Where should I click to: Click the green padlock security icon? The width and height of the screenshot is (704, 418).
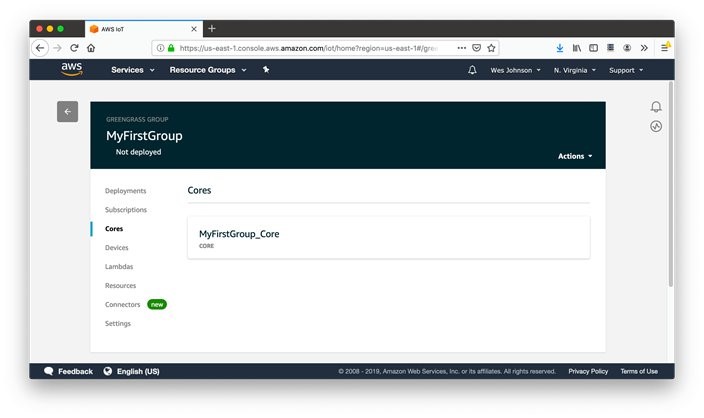[171, 48]
